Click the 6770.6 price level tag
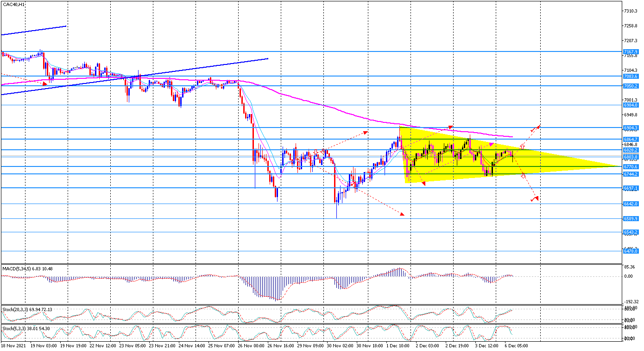 click(x=631, y=166)
